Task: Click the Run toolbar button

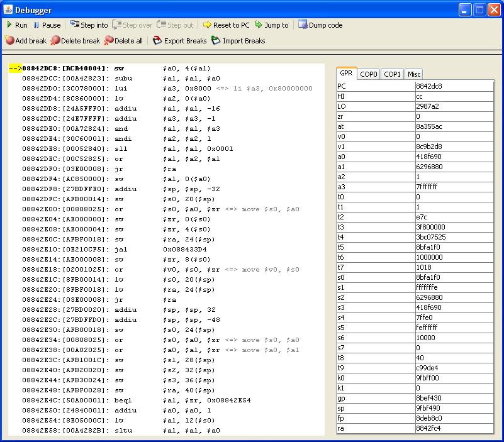Action: click(17, 25)
